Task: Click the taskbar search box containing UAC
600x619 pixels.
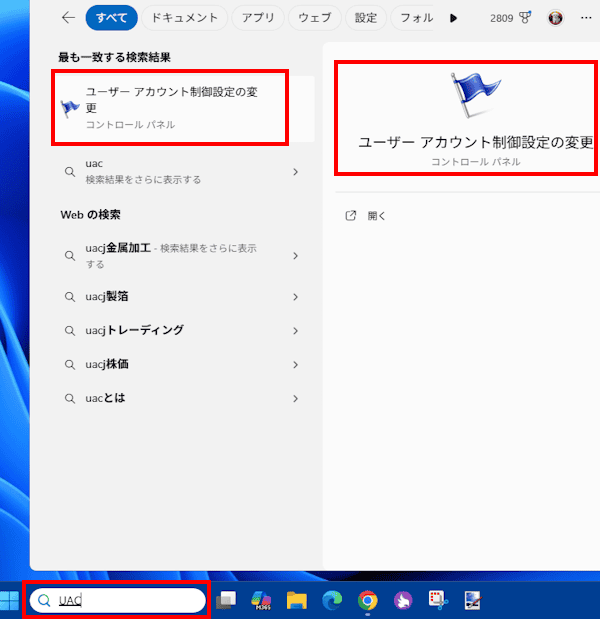Action: [x=117, y=600]
